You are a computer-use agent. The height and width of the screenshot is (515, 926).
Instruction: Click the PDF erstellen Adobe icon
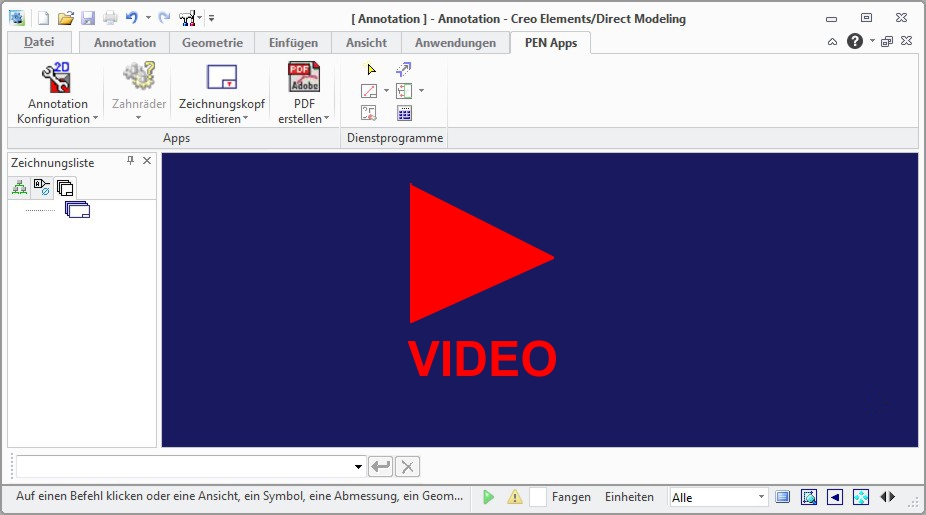[x=303, y=78]
